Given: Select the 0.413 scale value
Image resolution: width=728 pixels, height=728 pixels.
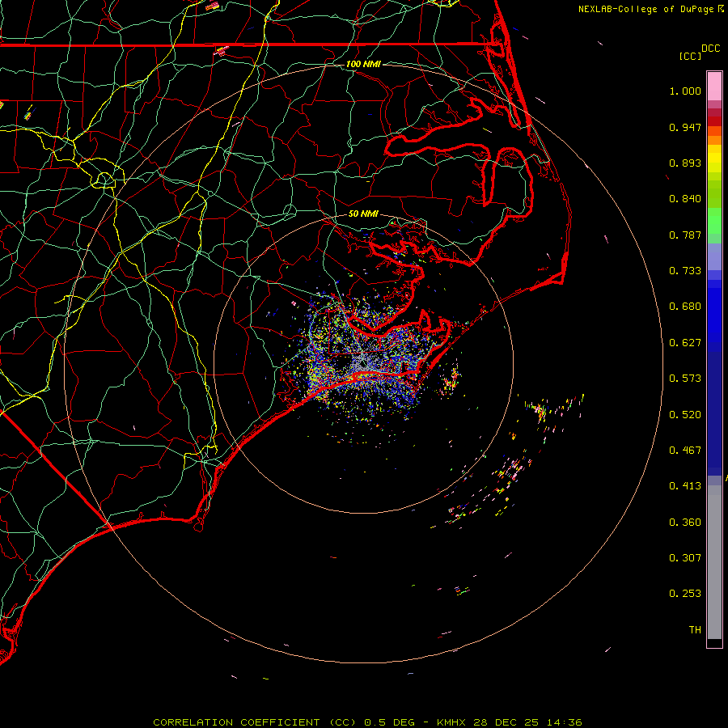Looking at the screenshot, I should pyautogui.click(x=685, y=486).
